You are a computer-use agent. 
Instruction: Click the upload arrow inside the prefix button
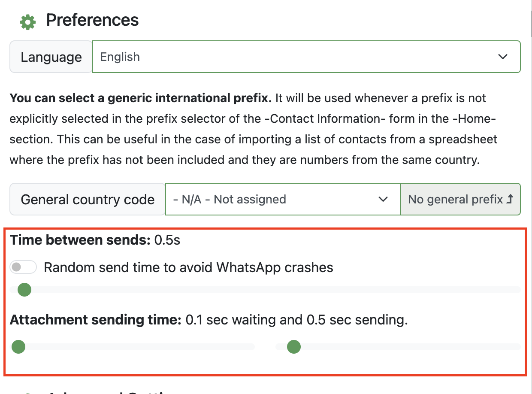(511, 199)
